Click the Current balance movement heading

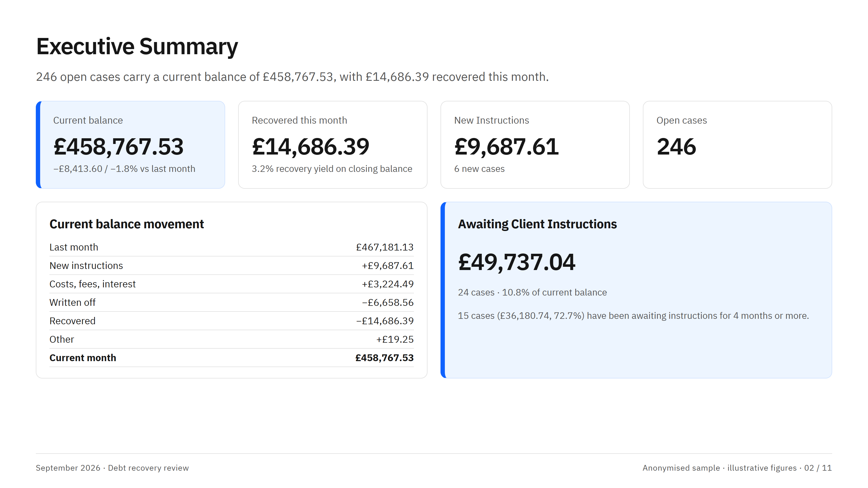point(126,224)
